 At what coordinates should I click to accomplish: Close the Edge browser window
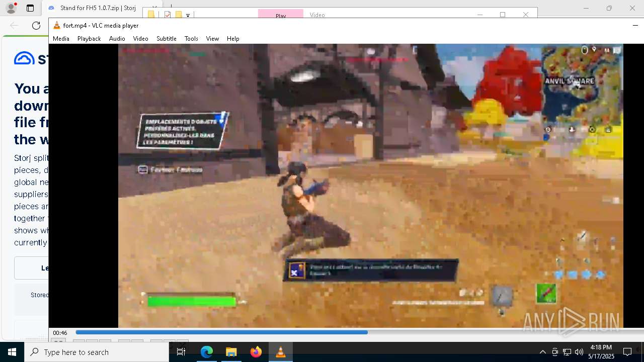(632, 8)
